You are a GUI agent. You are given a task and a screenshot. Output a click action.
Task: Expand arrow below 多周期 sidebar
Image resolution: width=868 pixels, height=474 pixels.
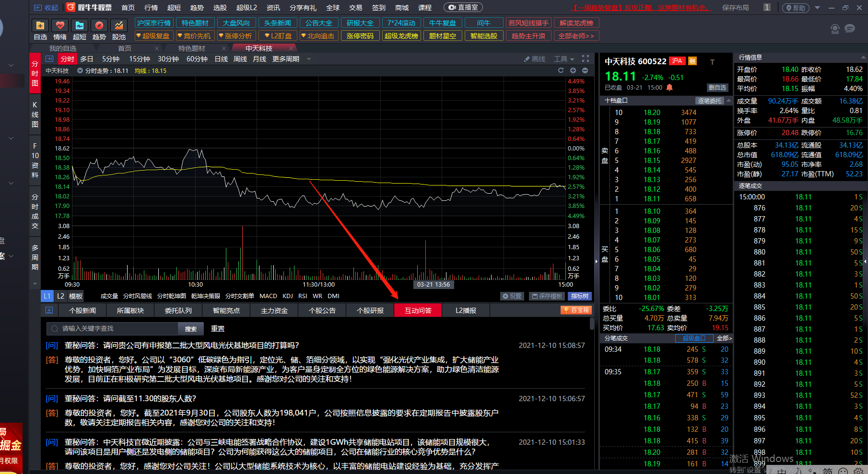point(35,284)
